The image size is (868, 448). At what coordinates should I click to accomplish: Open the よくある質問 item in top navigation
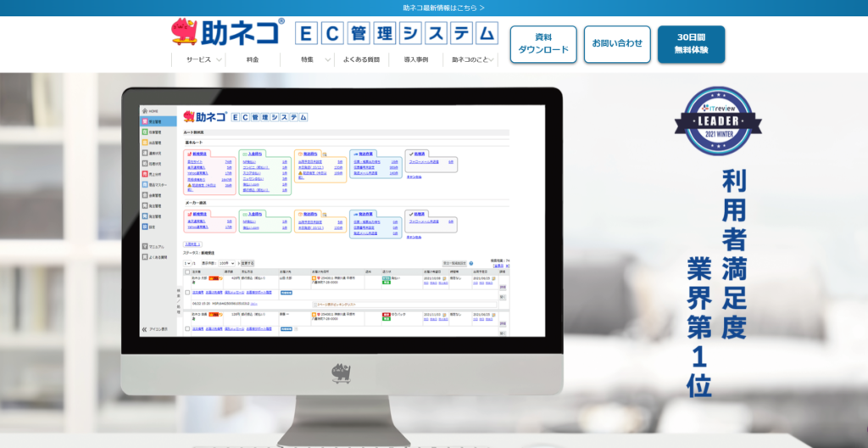point(361,60)
